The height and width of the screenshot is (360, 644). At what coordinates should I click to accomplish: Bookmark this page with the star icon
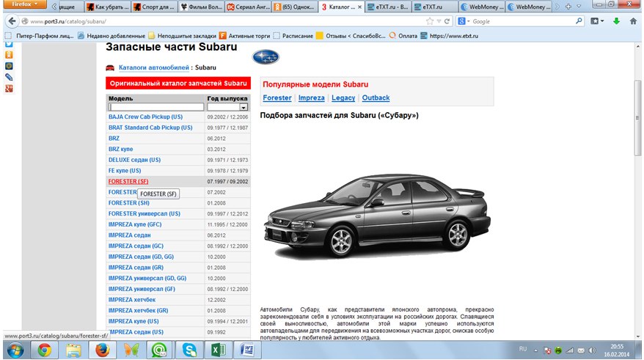click(x=430, y=21)
